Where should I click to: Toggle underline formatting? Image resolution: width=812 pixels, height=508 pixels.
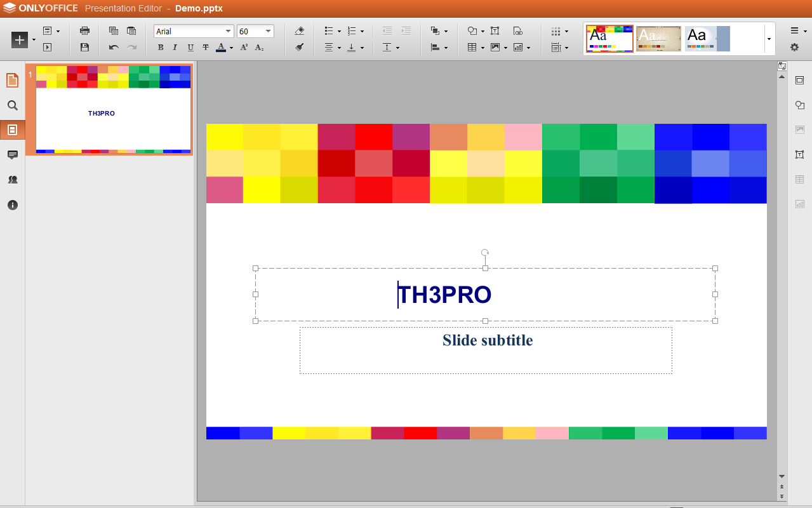tap(190, 48)
